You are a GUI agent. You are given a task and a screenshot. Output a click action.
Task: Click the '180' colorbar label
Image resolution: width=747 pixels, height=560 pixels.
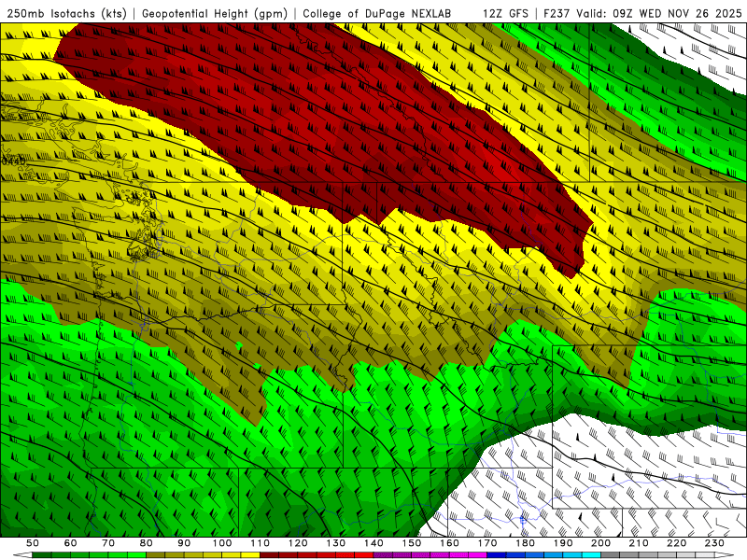(x=526, y=543)
